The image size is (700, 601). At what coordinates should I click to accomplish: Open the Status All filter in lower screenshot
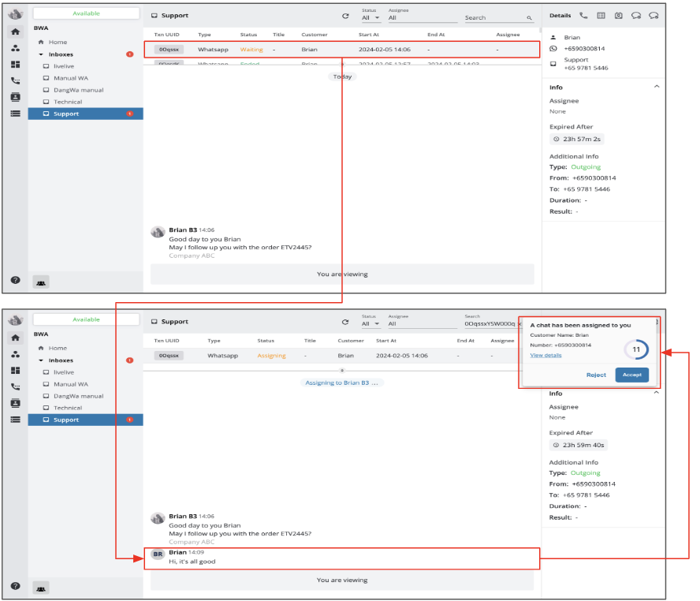click(x=370, y=323)
